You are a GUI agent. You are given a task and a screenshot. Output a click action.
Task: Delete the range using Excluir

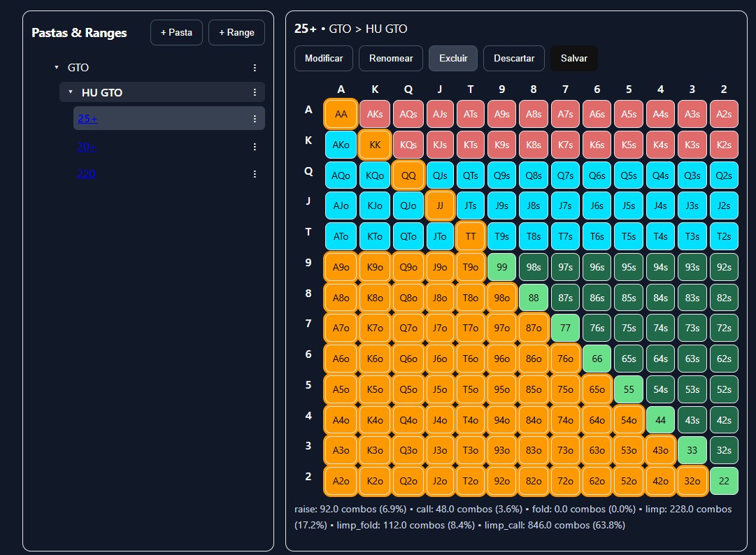(452, 58)
